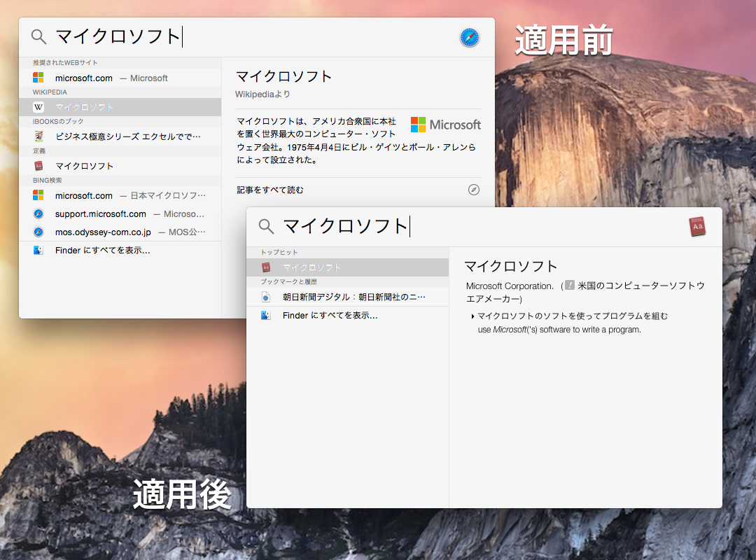Click Finder にすべてを表示 in the lower window
Viewport: 756px width, 560px height.
tap(348, 316)
